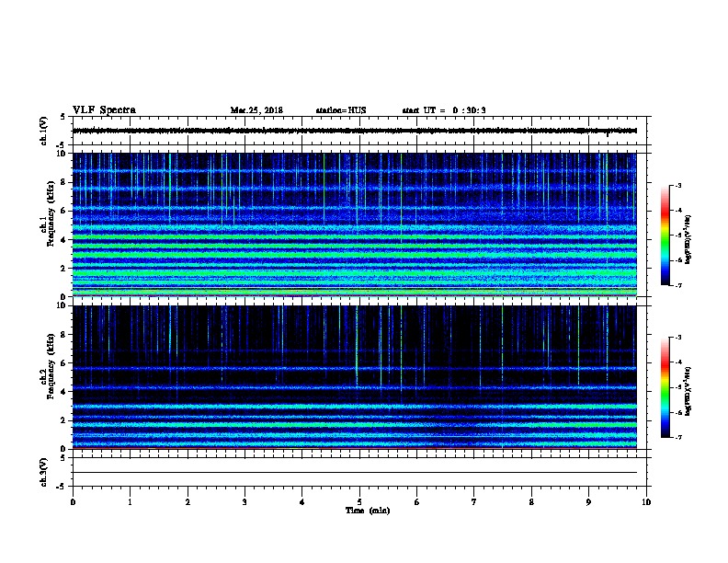
Task: Click time axis tick label "5"
Action: click(359, 502)
